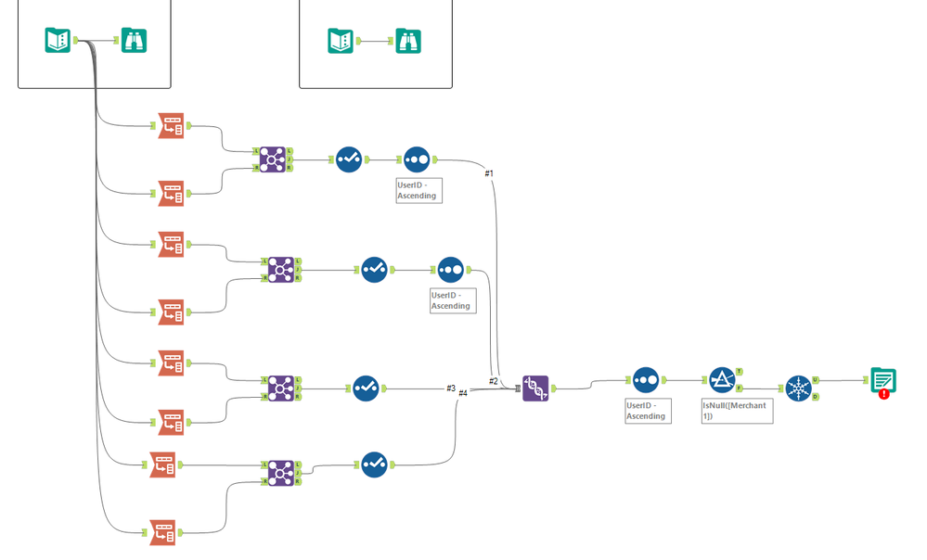Click the Union tool combining the four streams
The image size is (927, 560).
tap(536, 388)
